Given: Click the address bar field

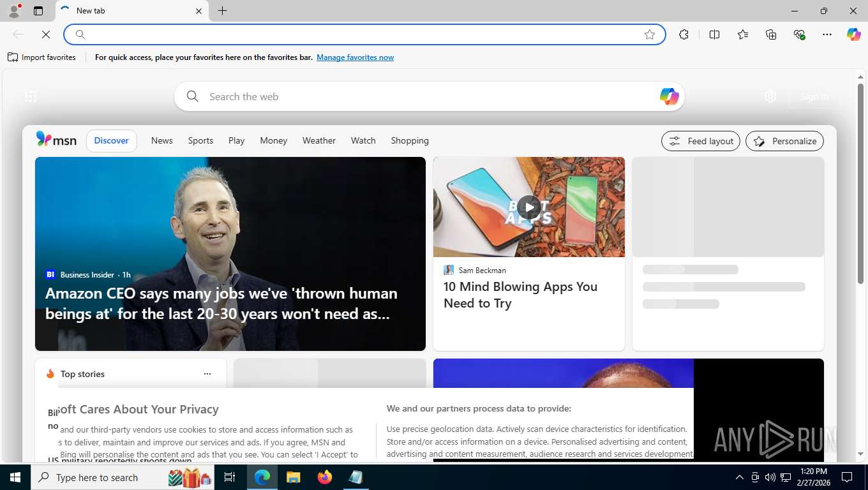Looking at the screenshot, I should point(364,34).
